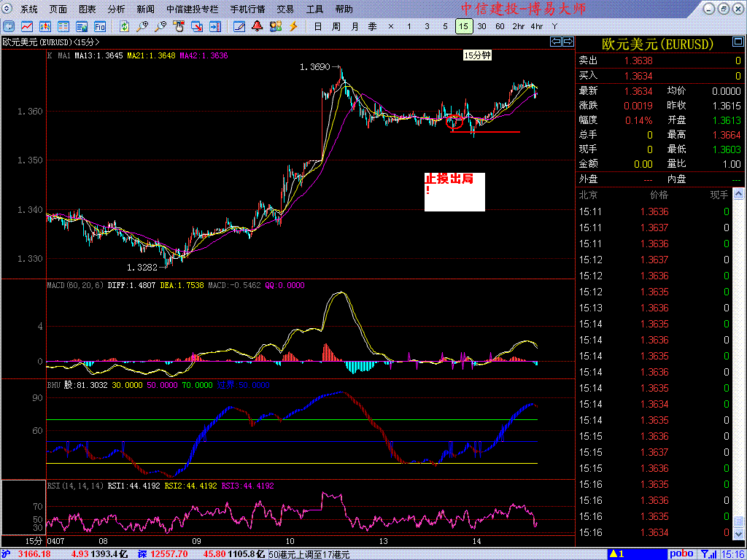The width and height of the screenshot is (747, 560).
Task: Click the MACD(60,20,6) indicator label
Action: (x=75, y=285)
